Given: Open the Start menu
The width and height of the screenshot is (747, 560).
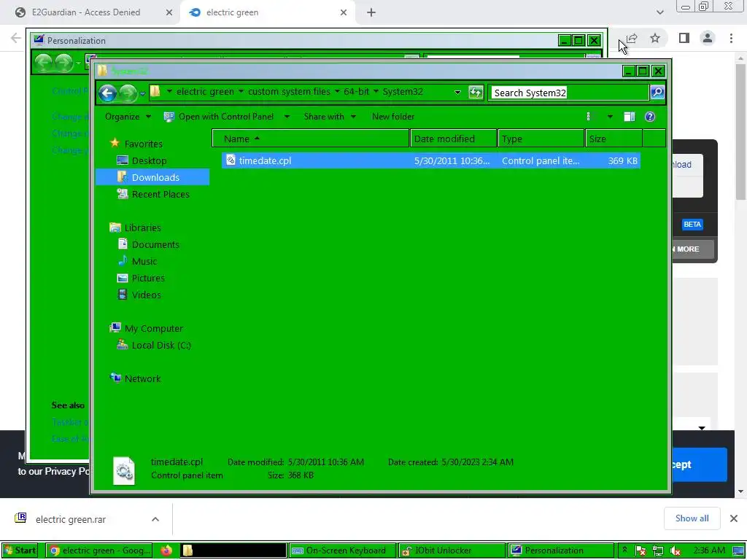Looking at the screenshot, I should [21, 551].
